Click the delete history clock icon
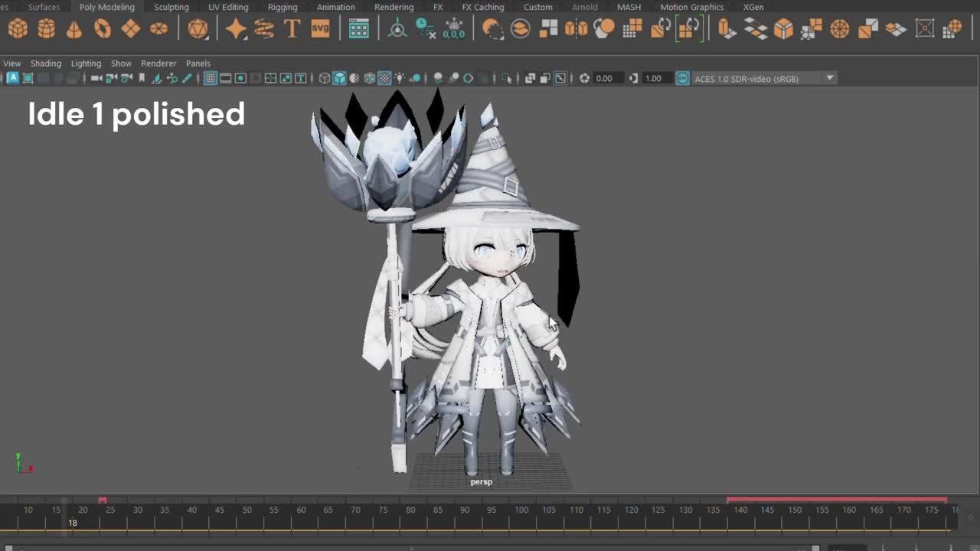 426,29
